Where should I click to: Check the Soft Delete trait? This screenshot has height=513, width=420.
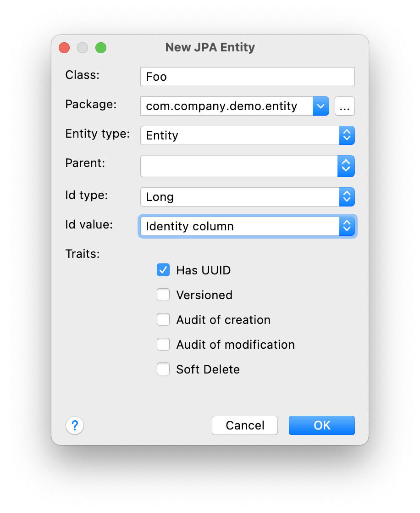click(163, 369)
